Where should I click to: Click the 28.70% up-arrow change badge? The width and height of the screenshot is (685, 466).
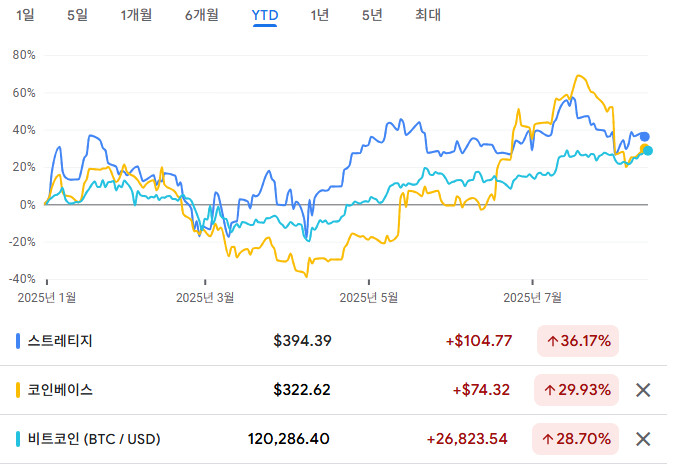pyautogui.click(x=578, y=439)
